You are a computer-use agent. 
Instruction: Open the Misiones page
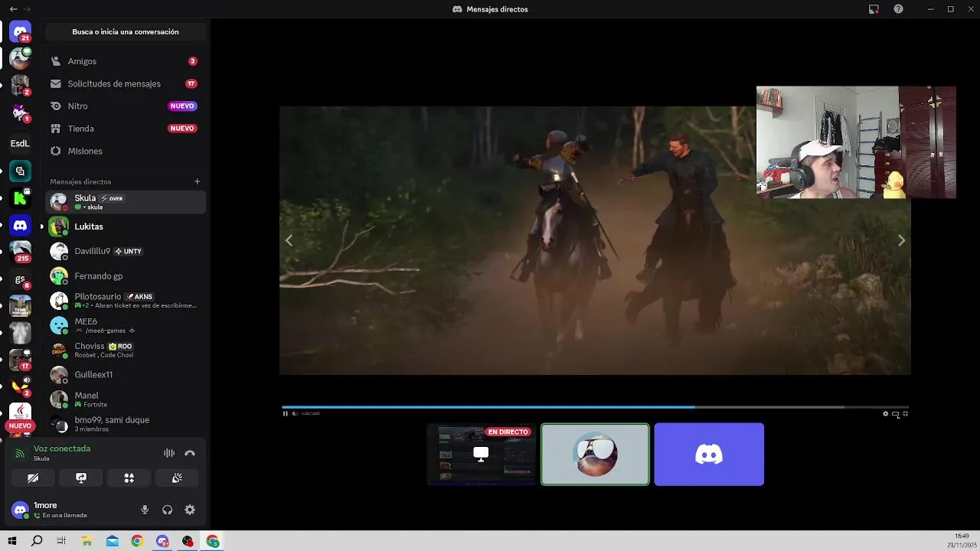click(x=125, y=151)
